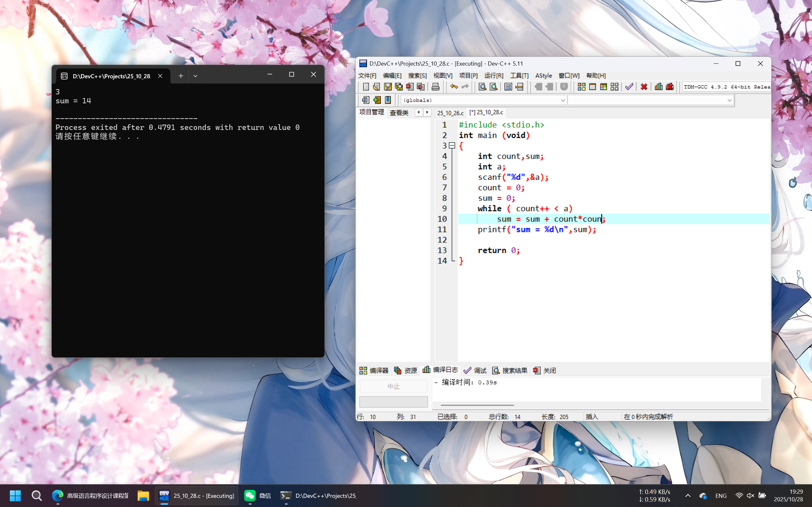
Task: Click the Undo arrow icon
Action: coord(454,87)
